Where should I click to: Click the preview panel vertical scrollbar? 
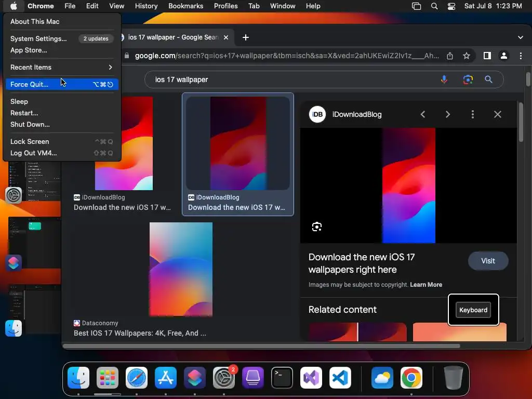521,122
